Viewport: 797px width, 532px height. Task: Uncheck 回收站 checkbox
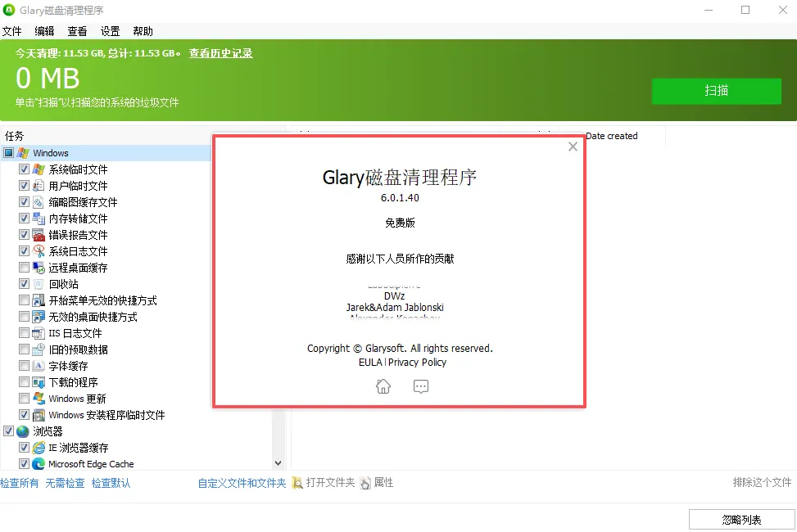(x=24, y=283)
